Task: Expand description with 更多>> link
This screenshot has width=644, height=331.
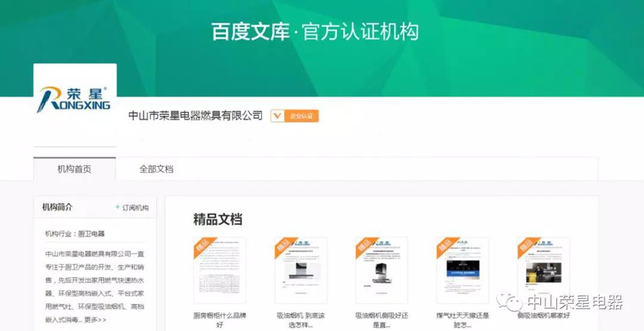Action: click(95, 319)
